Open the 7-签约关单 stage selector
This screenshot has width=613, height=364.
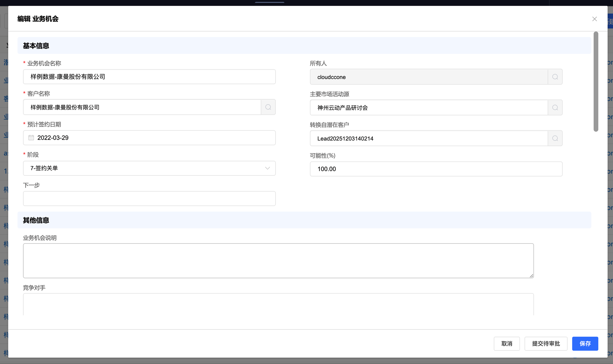coord(144,168)
